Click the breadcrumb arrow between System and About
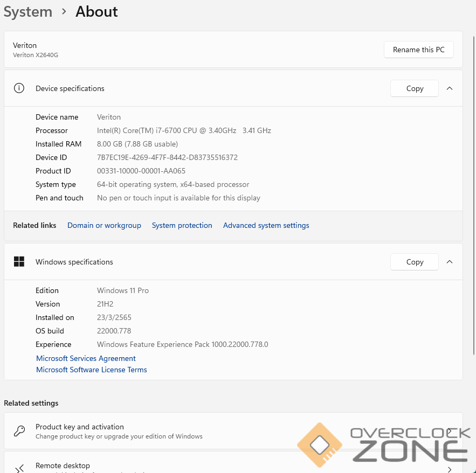Image resolution: width=476 pixels, height=473 pixels. click(64, 12)
